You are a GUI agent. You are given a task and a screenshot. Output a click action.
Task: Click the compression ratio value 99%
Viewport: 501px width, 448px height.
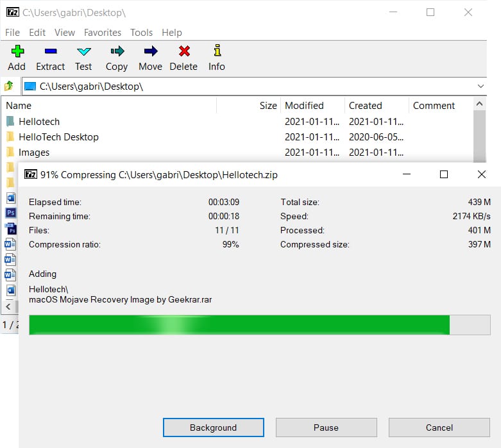[x=231, y=244]
